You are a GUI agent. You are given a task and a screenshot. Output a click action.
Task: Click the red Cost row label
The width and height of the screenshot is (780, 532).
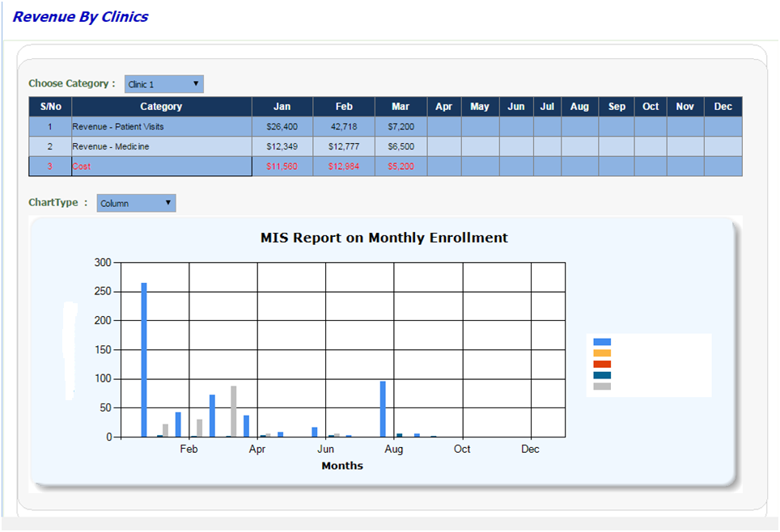coord(82,166)
